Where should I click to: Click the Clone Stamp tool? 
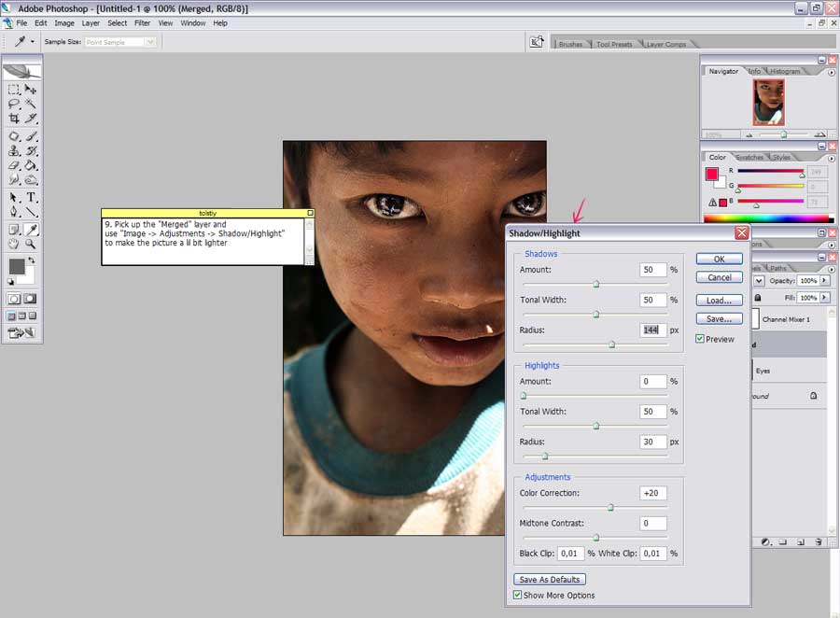click(14, 150)
